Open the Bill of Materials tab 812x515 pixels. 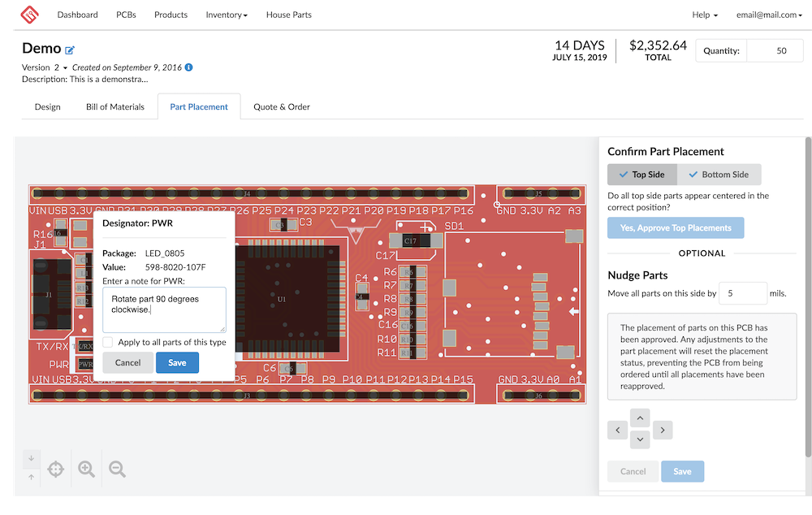pyautogui.click(x=115, y=106)
